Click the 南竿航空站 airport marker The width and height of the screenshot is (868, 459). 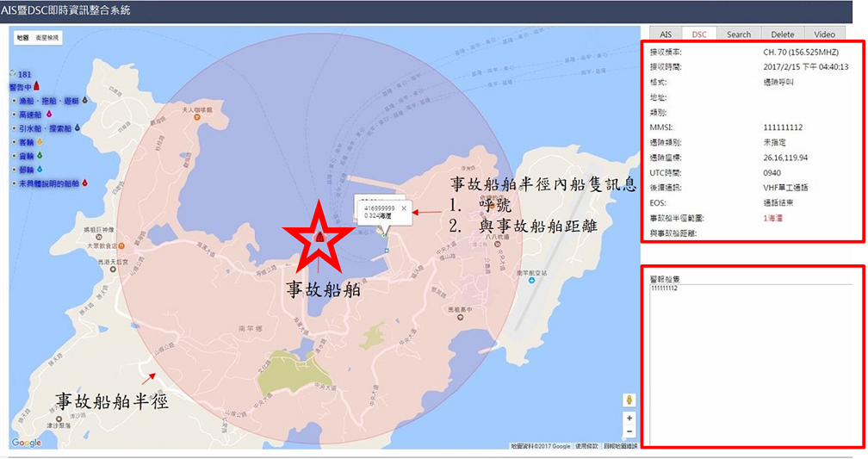click(531, 281)
